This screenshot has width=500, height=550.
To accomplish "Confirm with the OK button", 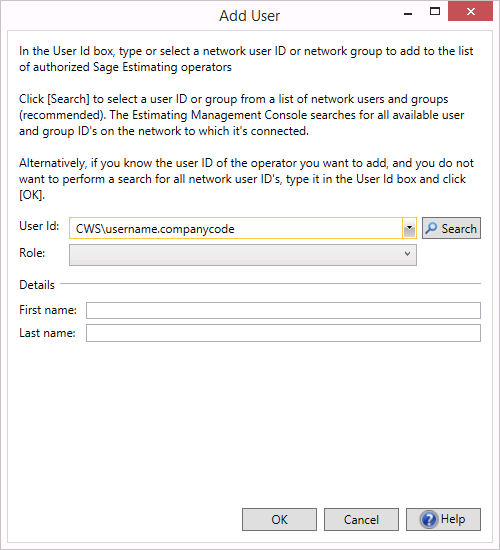I will click(279, 519).
